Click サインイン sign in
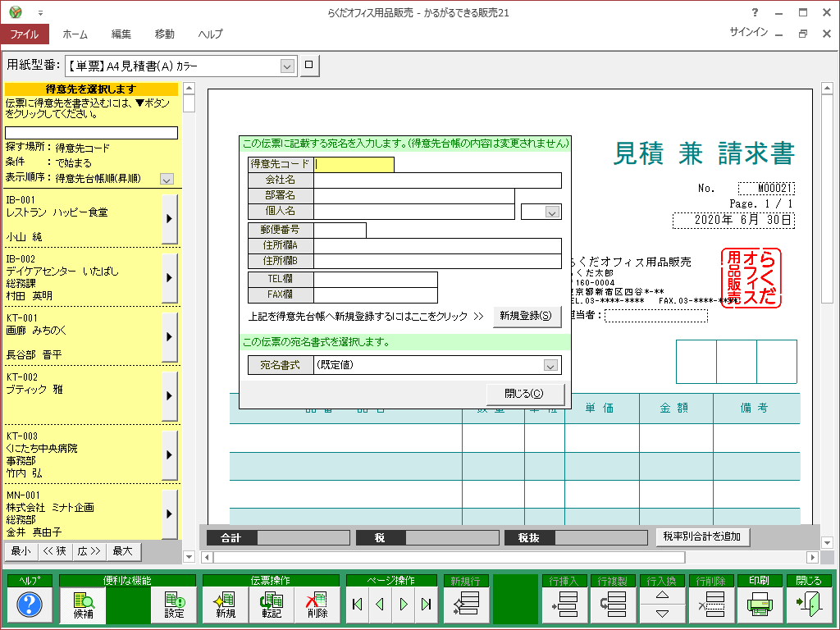Viewport: 840px width, 630px height. (748, 32)
